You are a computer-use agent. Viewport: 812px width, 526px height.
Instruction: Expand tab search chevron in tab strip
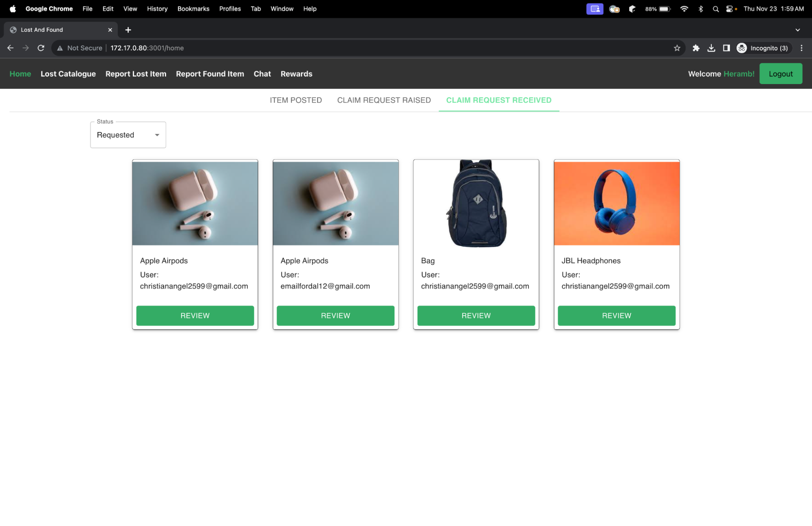point(797,30)
